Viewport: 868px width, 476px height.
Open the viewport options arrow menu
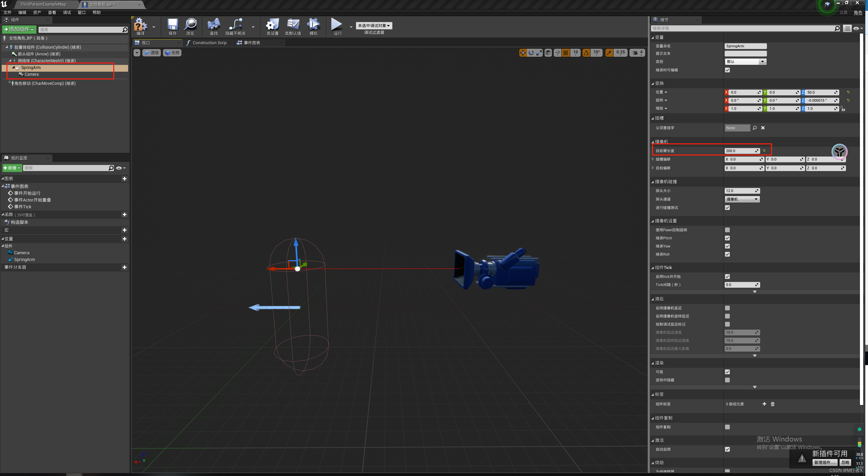pos(137,53)
